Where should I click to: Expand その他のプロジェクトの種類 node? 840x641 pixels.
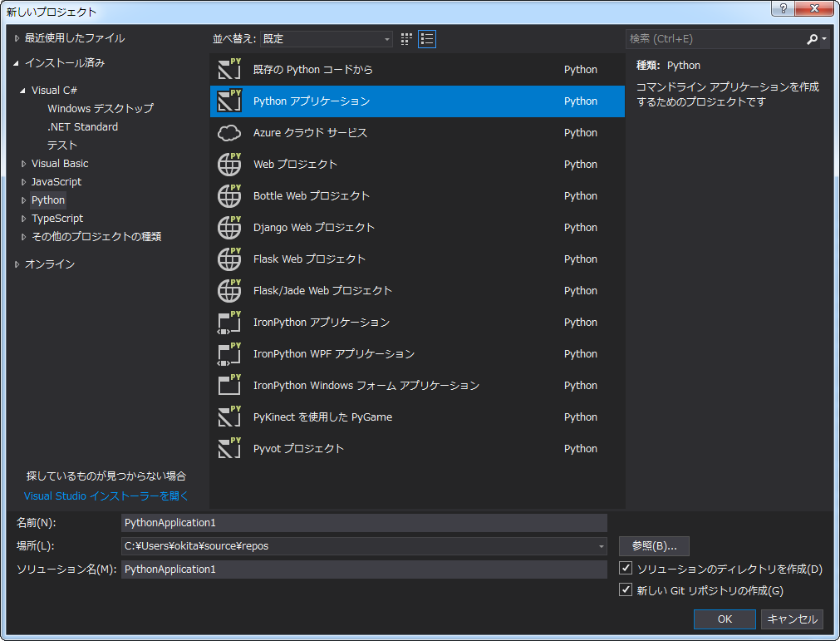tap(23, 237)
